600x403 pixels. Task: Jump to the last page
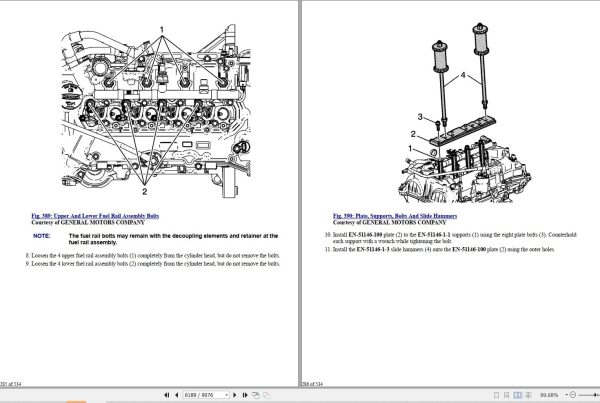tap(245, 395)
